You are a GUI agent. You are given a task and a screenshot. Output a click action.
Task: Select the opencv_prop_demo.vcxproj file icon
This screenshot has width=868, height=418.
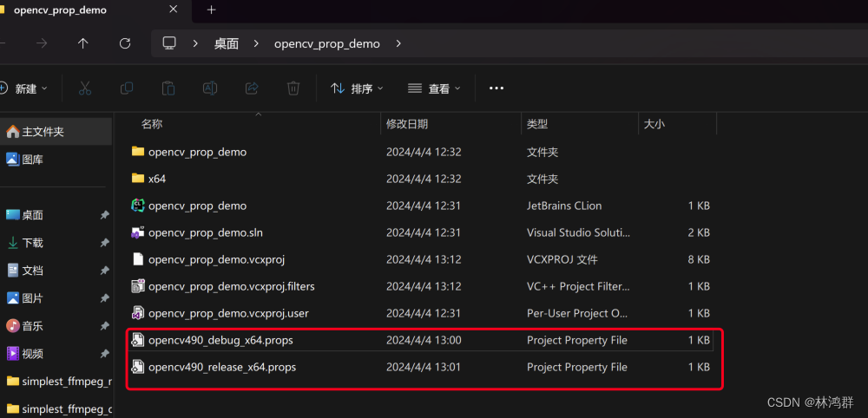coord(138,259)
